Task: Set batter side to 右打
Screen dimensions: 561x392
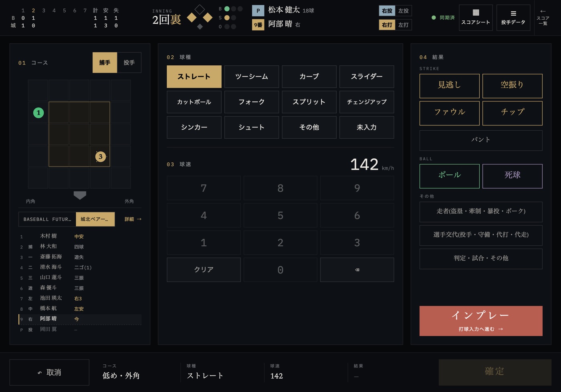Action: (x=387, y=25)
